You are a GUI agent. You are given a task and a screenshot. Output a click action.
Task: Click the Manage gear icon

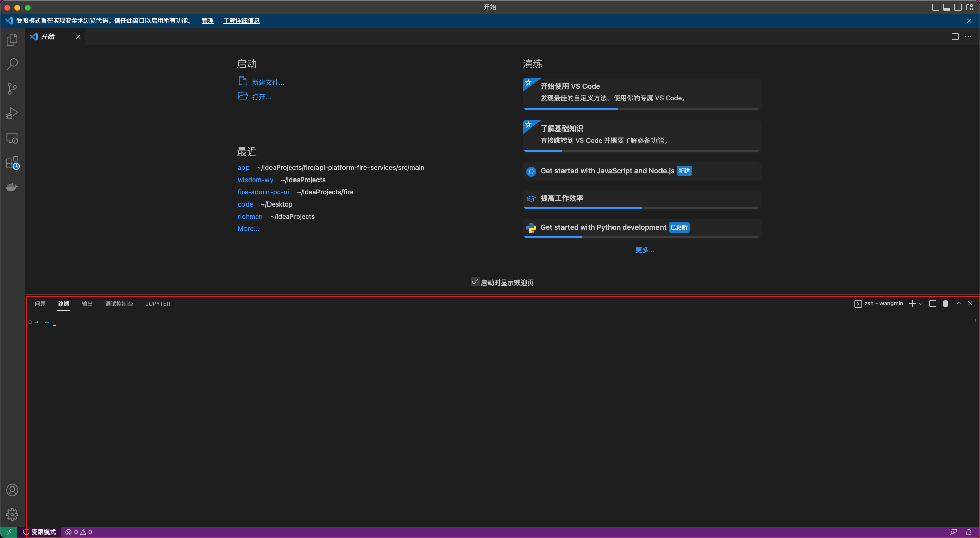[12, 515]
